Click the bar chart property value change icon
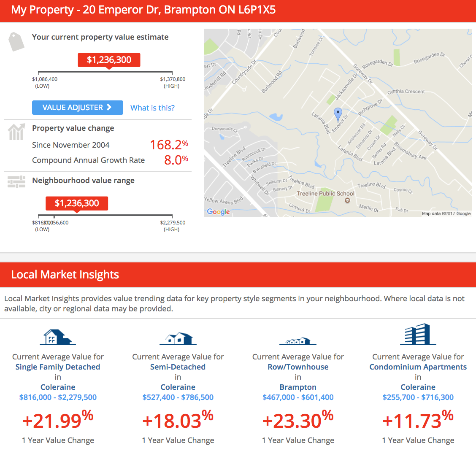The width and height of the screenshot is (476, 459). click(x=16, y=132)
